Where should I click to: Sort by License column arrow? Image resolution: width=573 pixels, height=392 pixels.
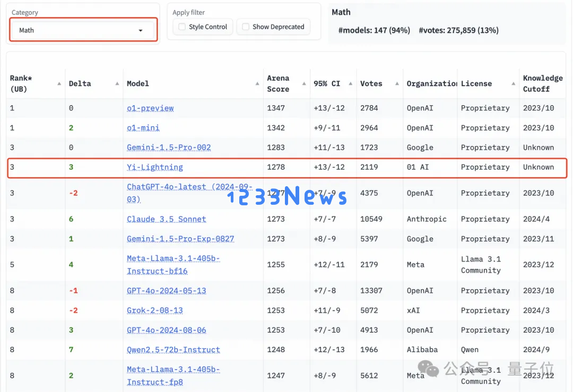514,84
